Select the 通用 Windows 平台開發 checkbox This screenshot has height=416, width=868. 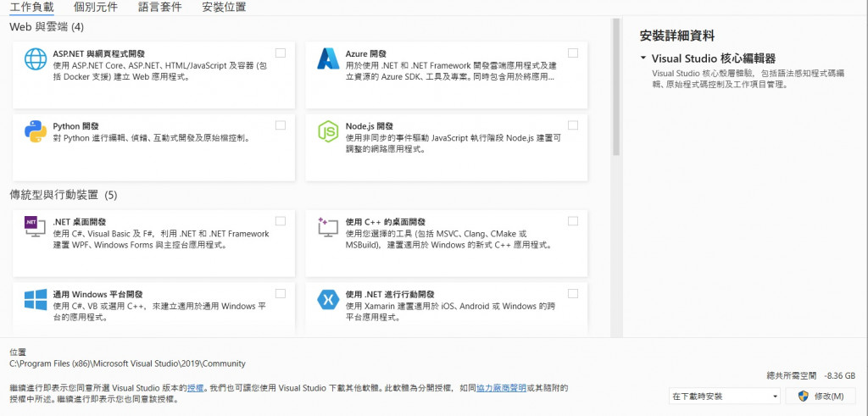tap(281, 294)
